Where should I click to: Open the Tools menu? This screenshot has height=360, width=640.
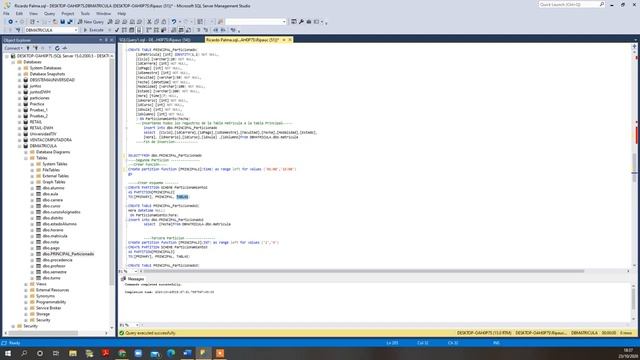pos(85,13)
